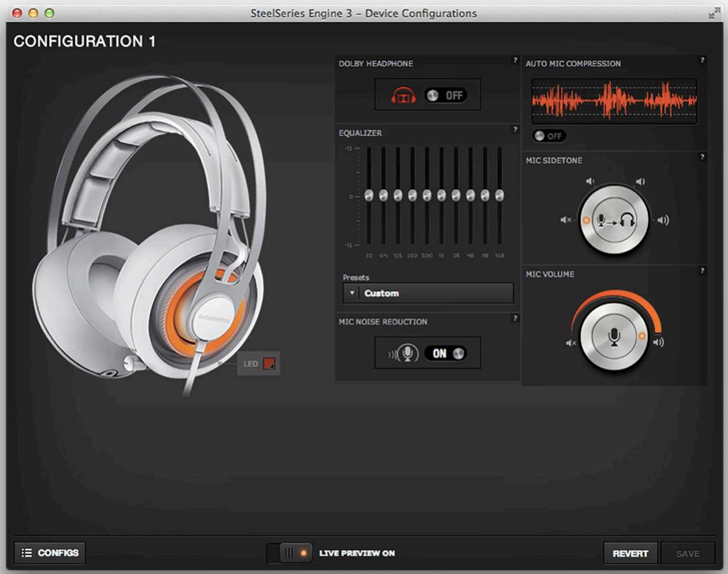Click the Revert button
The height and width of the screenshot is (574, 728).
click(630, 553)
